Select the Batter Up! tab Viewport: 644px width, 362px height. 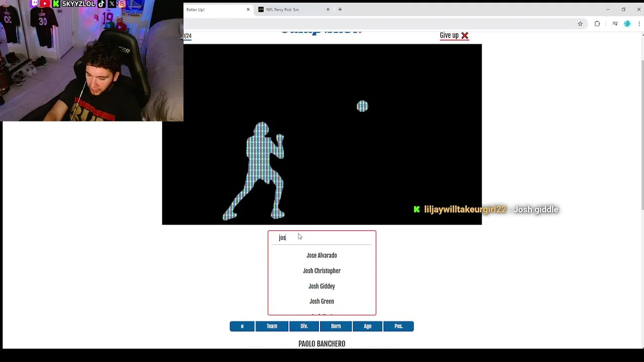pyautogui.click(x=219, y=10)
